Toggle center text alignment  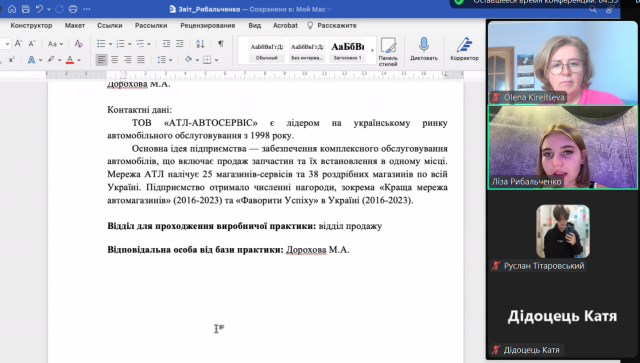[x=115, y=60]
